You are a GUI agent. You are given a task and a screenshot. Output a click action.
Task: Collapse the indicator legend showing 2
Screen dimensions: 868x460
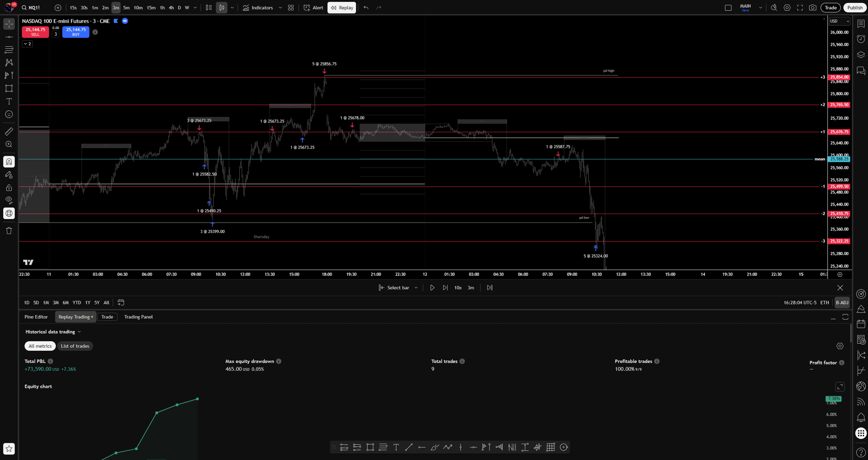[x=27, y=44]
